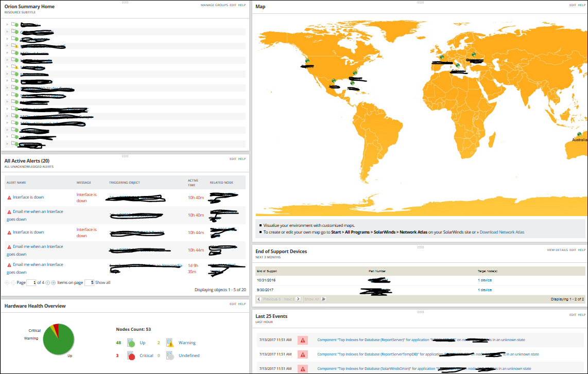
Task: Click the Target Node(s) column header
Action: tap(488, 271)
